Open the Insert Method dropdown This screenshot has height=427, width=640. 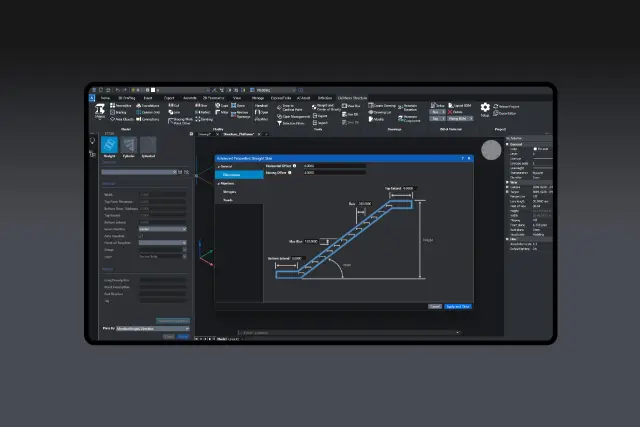pos(162,229)
